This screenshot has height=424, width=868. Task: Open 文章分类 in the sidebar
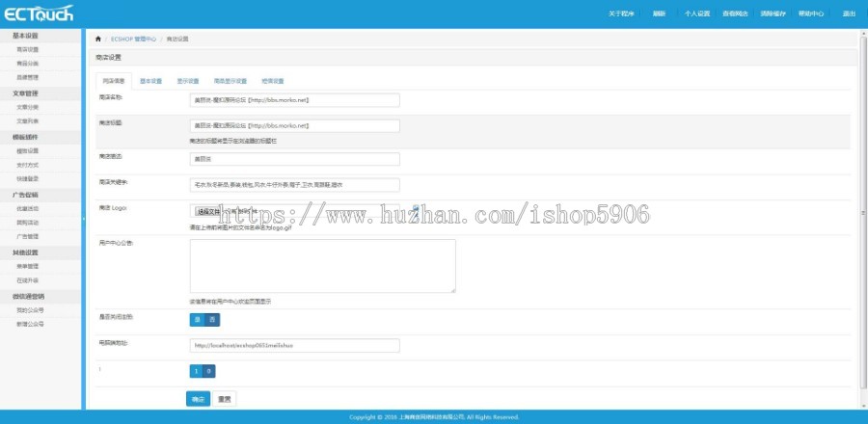pos(28,107)
